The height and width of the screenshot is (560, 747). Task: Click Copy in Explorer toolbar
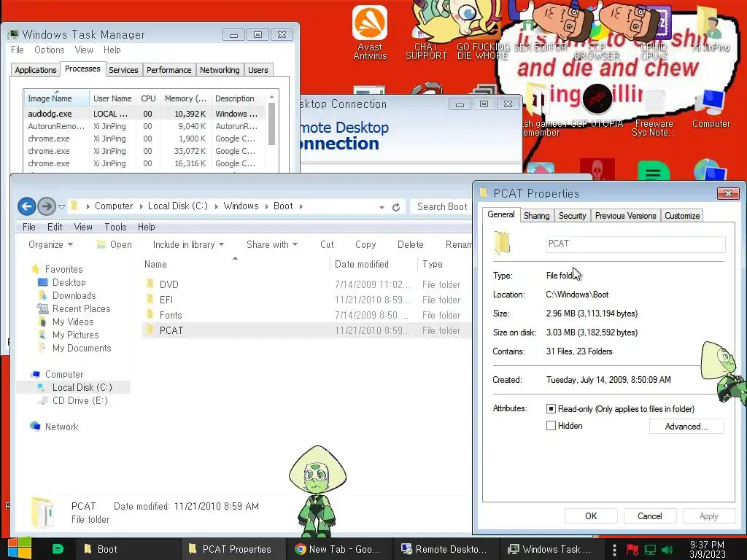point(365,244)
